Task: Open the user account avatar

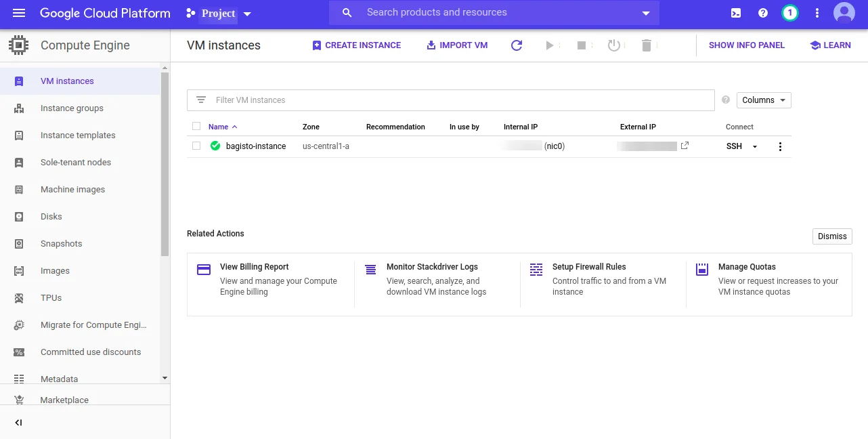Action: pos(844,13)
